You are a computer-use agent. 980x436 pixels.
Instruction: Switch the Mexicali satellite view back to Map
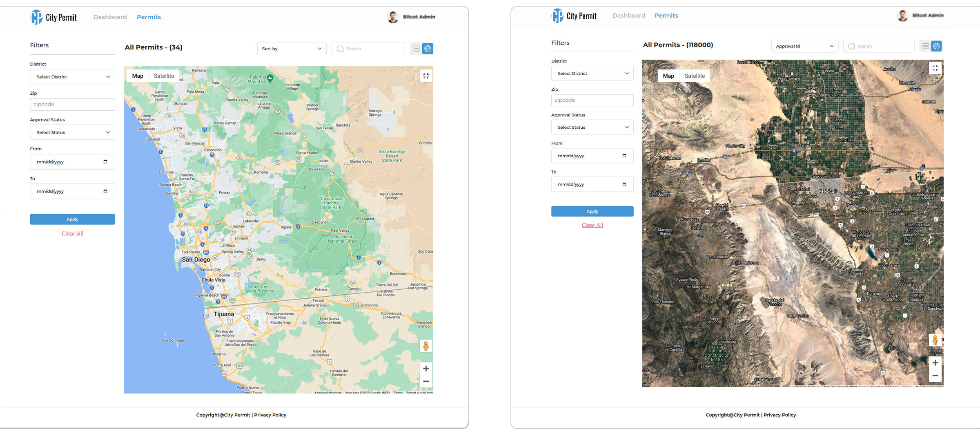(x=668, y=76)
